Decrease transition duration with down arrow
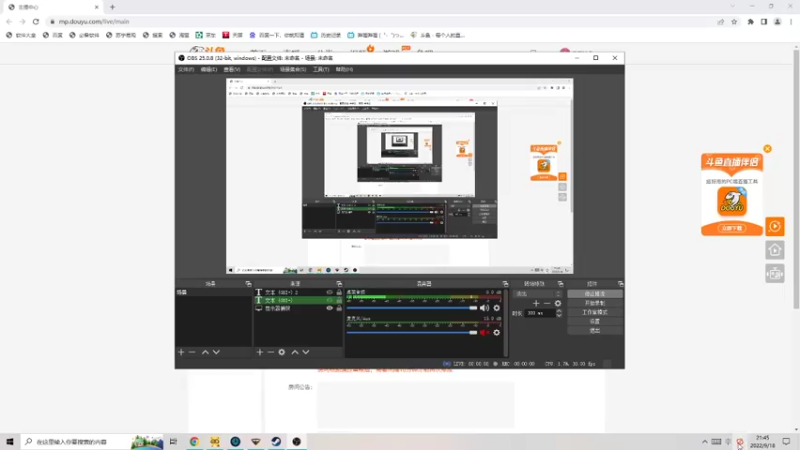 (x=559, y=315)
